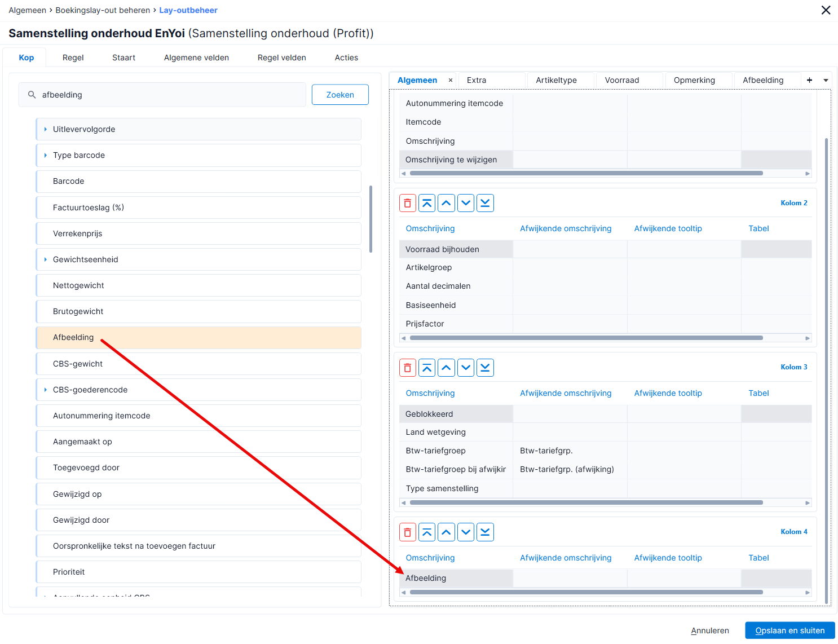The width and height of the screenshot is (838, 644).
Task: Expand the Type barcode item
Action: pyautogui.click(x=45, y=155)
